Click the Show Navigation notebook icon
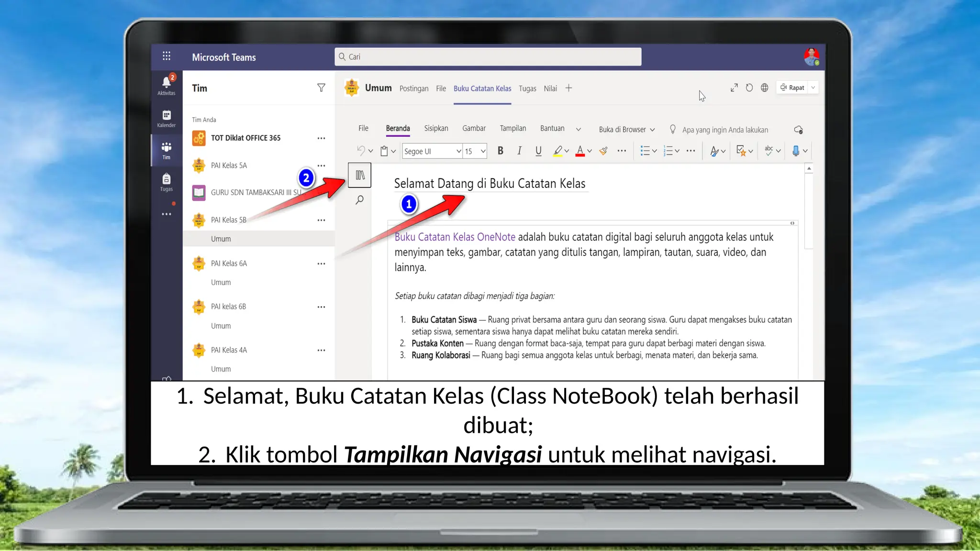Screen dimensions: 980x551 click(x=360, y=175)
